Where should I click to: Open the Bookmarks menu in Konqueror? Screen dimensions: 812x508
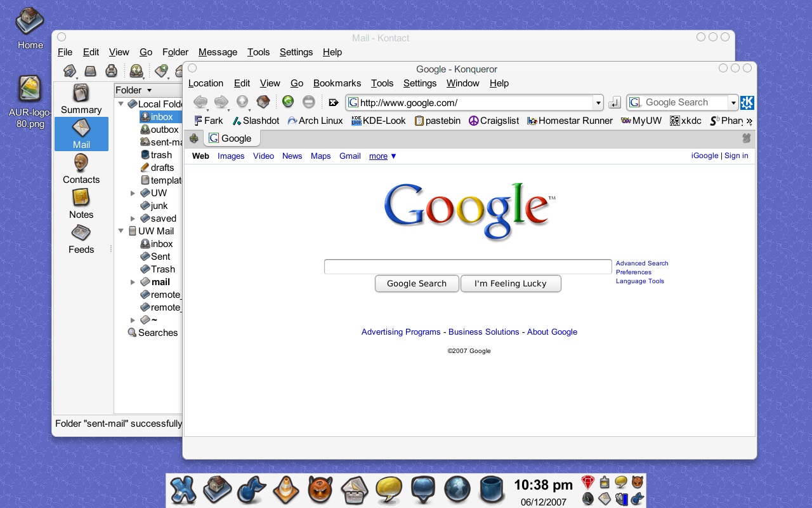point(337,83)
